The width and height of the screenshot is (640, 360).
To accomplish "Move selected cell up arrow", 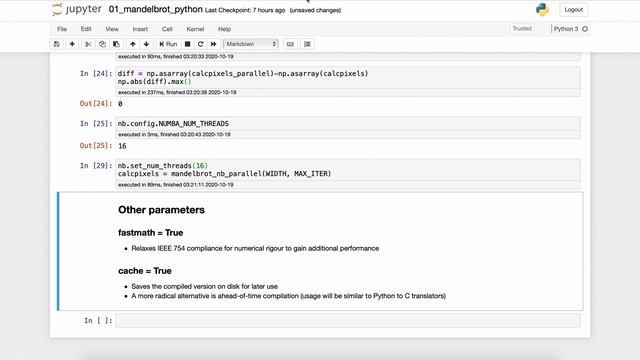I will point(133,44).
